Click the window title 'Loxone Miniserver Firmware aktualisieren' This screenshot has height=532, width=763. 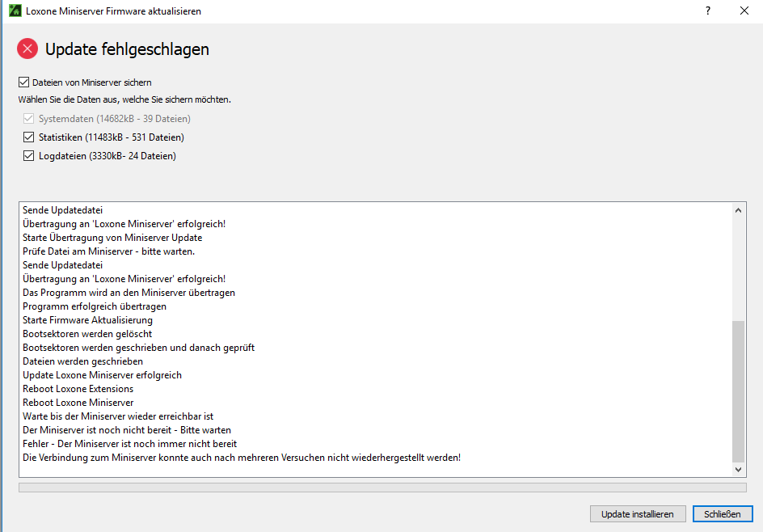point(113,11)
